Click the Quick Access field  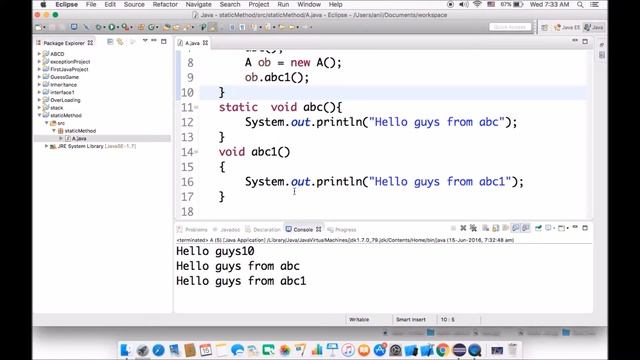510,27
